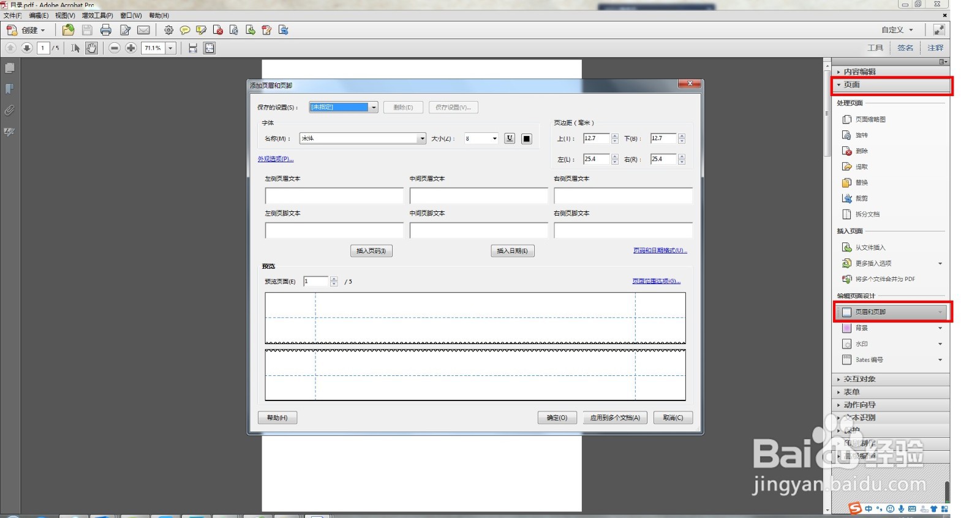Click the bottom margin 下 input field
980x518 pixels.
(x=663, y=138)
